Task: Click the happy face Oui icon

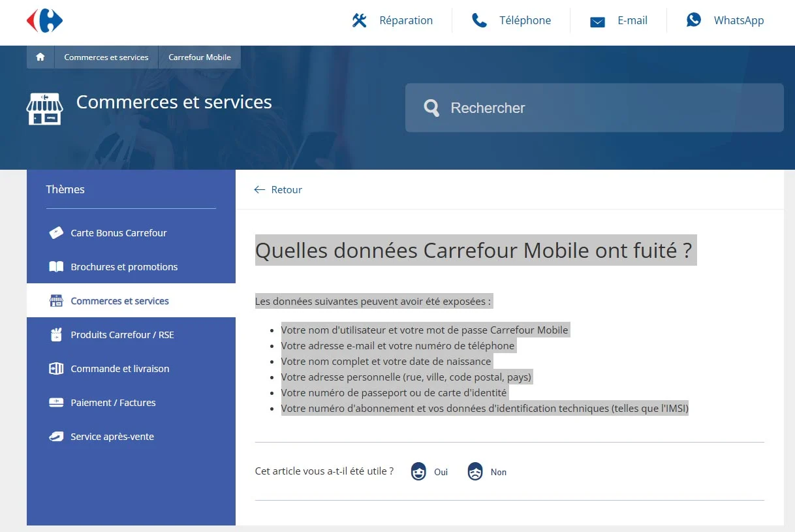Action: pos(418,471)
